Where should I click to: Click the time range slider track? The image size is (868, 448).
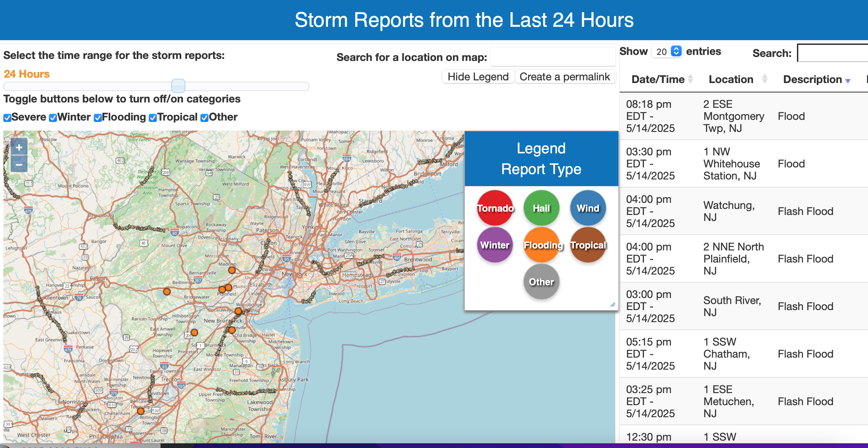[156, 86]
